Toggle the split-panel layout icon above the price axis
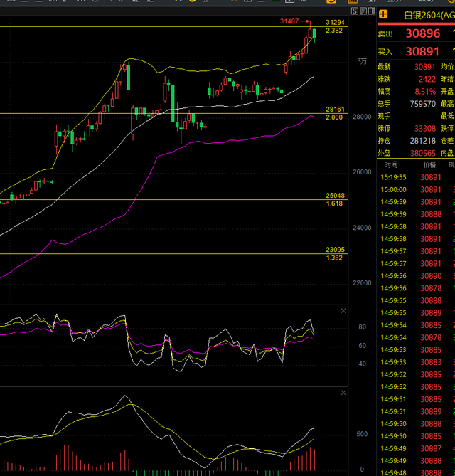455x476 pixels. coord(372,11)
